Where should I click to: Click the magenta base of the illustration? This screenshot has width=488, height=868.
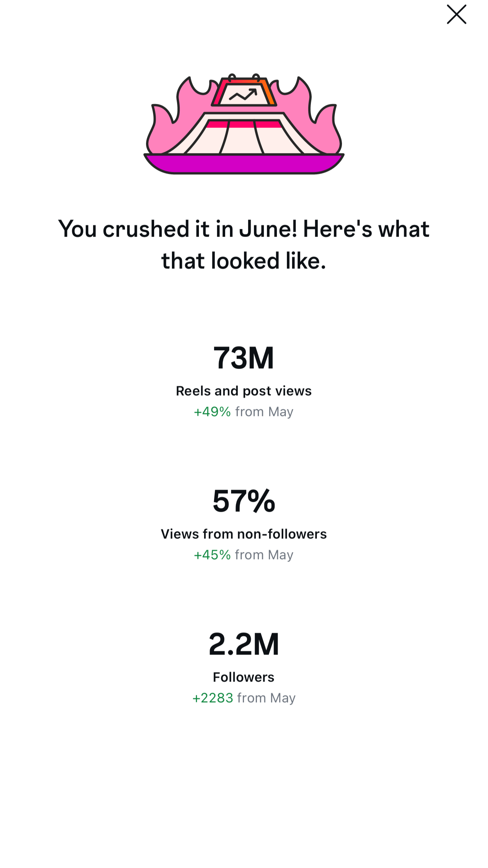pos(244,163)
